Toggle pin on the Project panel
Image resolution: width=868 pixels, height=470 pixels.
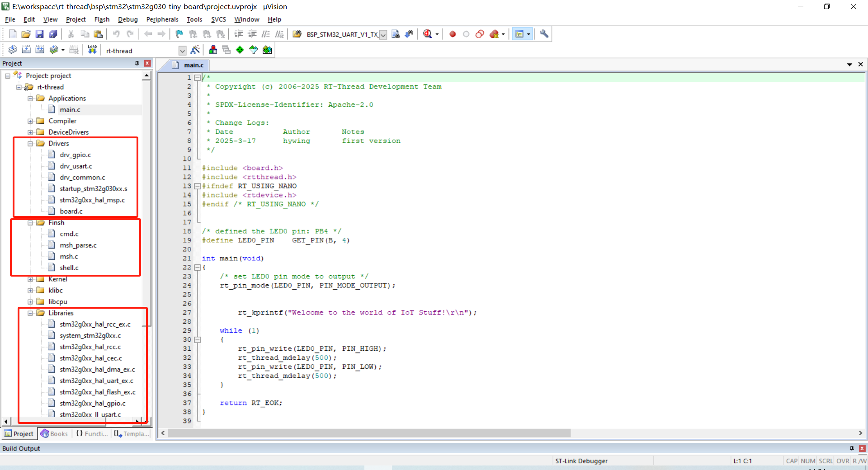(137, 63)
